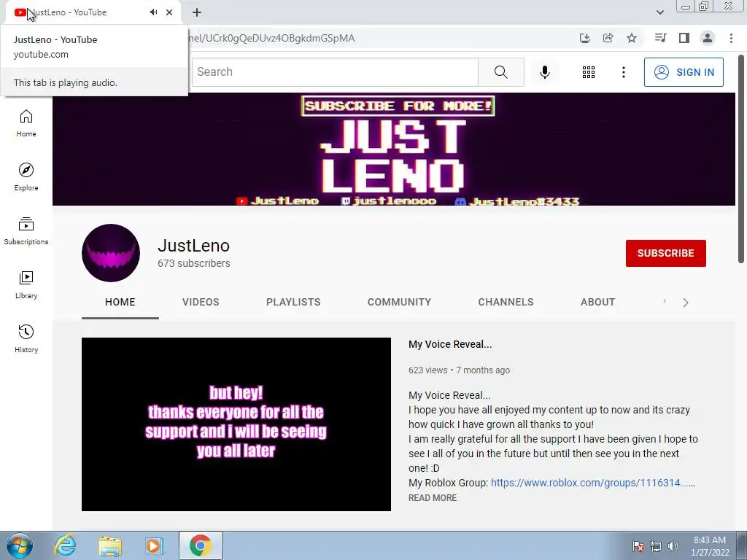Open Subscriptions in sidebar
Image resolution: width=747 pixels, height=560 pixels.
coord(26,230)
